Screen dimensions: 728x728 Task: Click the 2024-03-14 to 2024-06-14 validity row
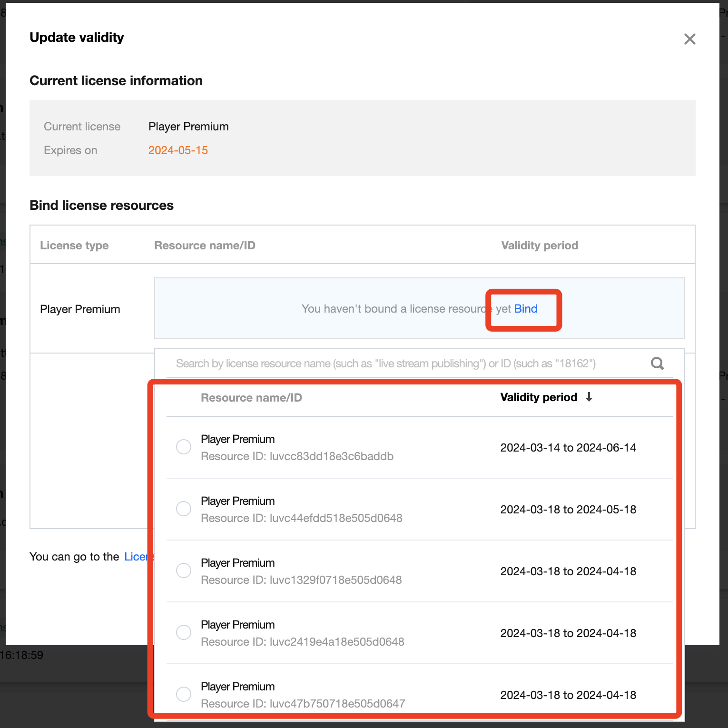tap(420, 448)
